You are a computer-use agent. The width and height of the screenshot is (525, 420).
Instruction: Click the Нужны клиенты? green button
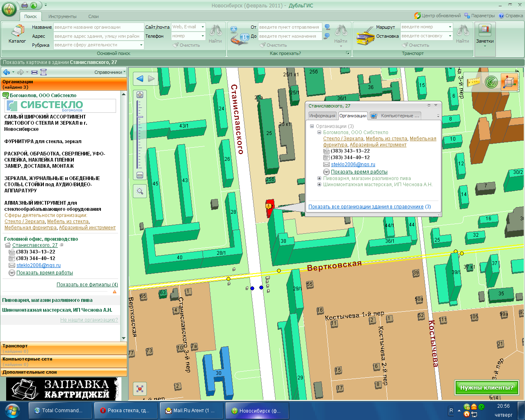coord(486,388)
